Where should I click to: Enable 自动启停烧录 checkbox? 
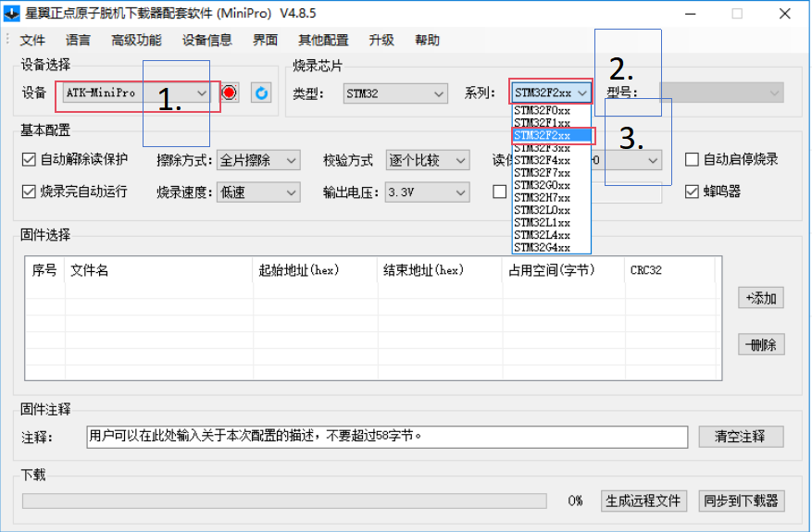tap(692, 160)
